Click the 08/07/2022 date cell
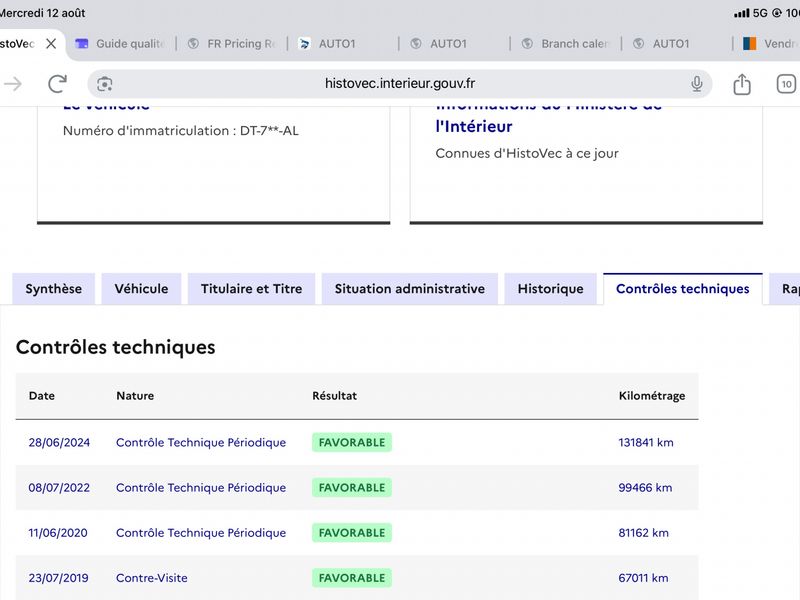This screenshot has height=600, width=800. 59,488
